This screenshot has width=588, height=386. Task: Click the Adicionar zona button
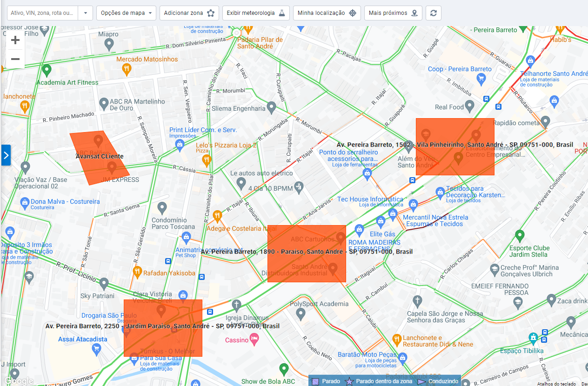(189, 13)
